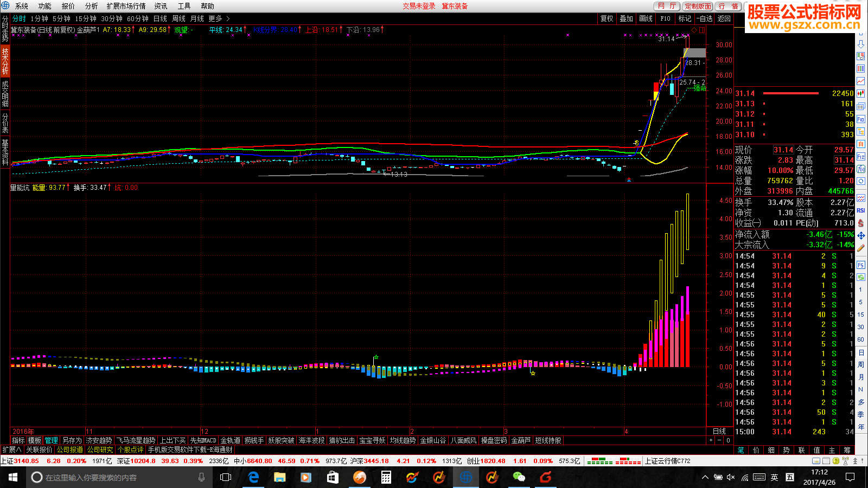The width and height of the screenshot is (868, 488).
Task: Open the 分析 menu
Action: (x=91, y=6)
